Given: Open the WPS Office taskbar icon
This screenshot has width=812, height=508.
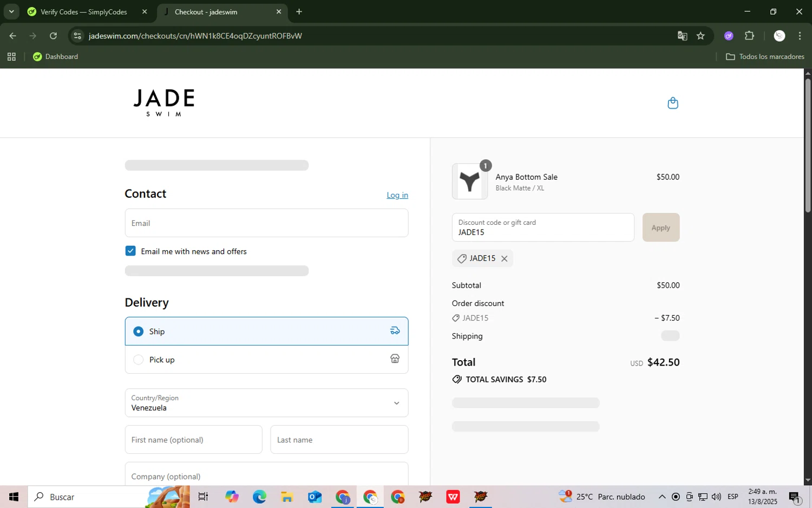Looking at the screenshot, I should [x=453, y=497].
